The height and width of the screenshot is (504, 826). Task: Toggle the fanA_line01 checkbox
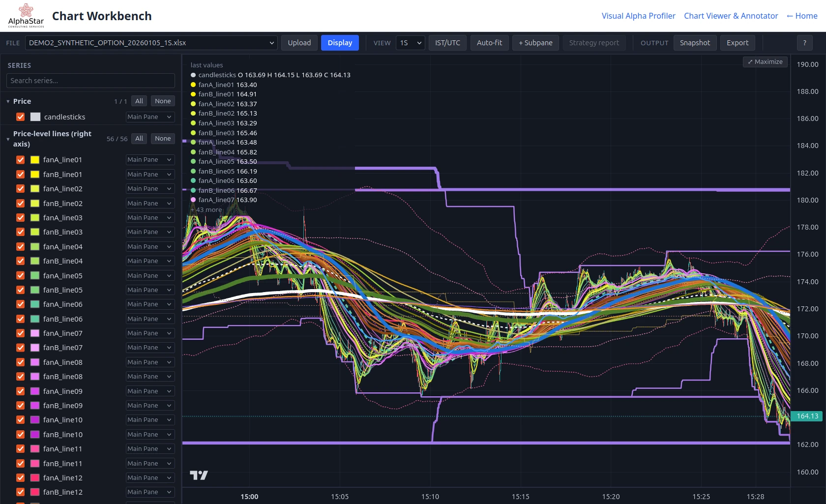20,160
